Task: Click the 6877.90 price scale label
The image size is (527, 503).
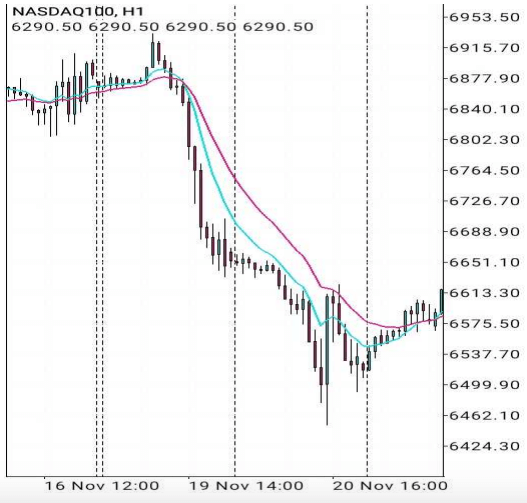Action: [x=484, y=79]
